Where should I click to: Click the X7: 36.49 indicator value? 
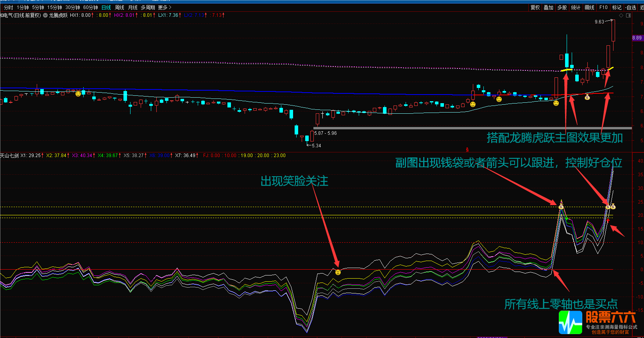click(x=187, y=156)
